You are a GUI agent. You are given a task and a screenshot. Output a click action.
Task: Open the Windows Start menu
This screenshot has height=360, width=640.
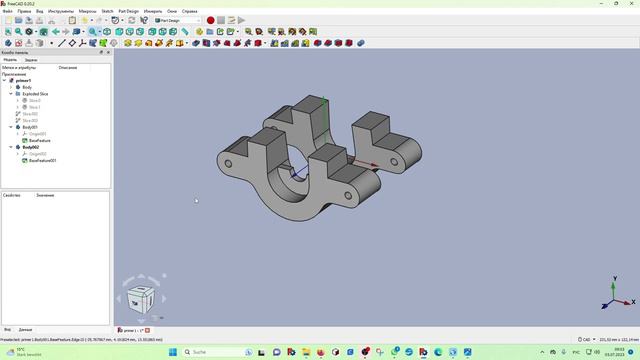(173, 352)
